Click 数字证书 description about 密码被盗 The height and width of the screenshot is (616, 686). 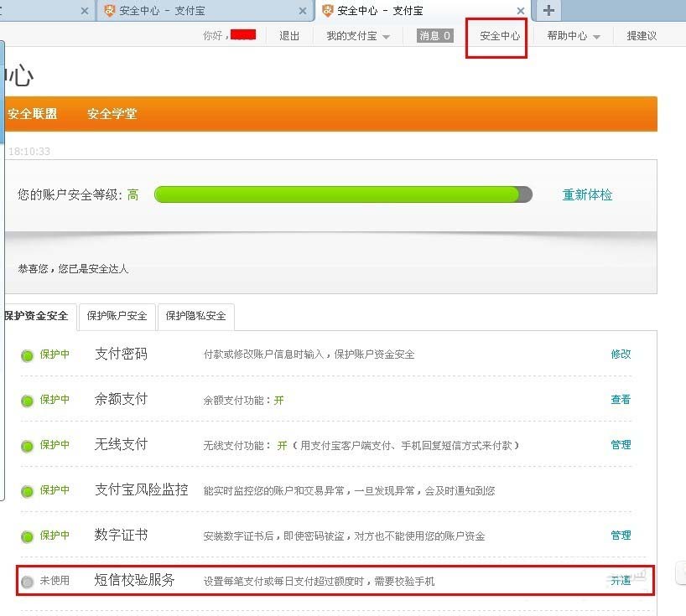click(345, 536)
